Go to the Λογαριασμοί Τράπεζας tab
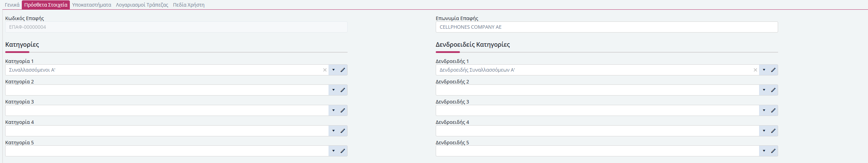The height and width of the screenshot is (163, 868). click(142, 5)
